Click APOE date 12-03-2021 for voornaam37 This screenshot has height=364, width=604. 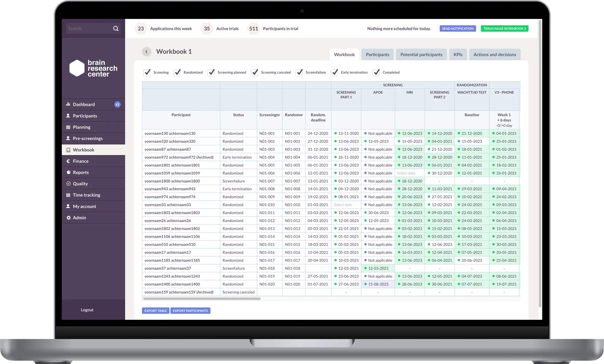coord(378,268)
